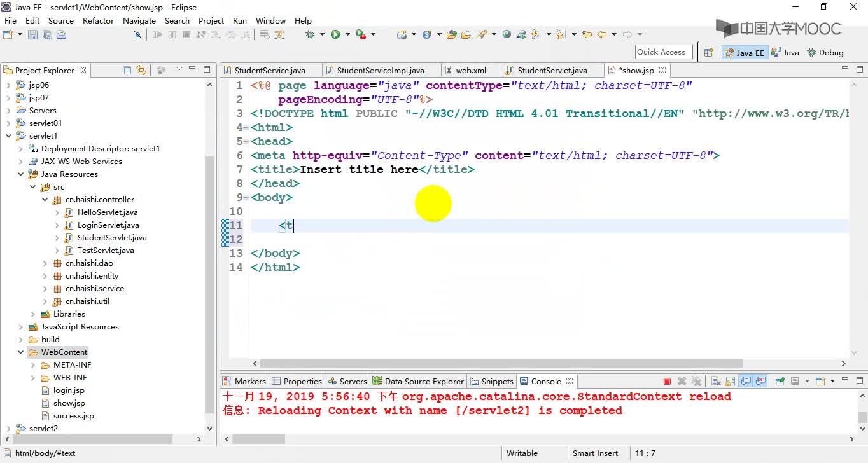Switch to the StudentService.java tab
The height and width of the screenshot is (463, 868).
tap(270, 71)
